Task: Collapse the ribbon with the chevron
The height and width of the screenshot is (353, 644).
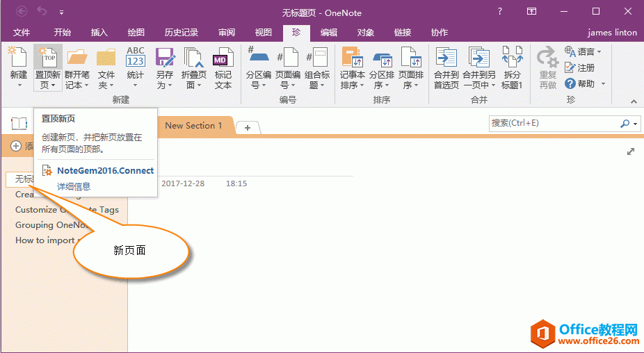Action: click(x=634, y=101)
